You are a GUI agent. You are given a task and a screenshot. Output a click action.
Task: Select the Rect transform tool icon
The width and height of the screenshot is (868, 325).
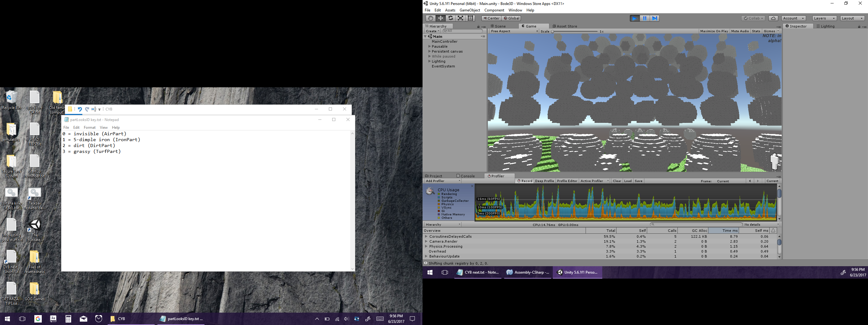pos(471,18)
